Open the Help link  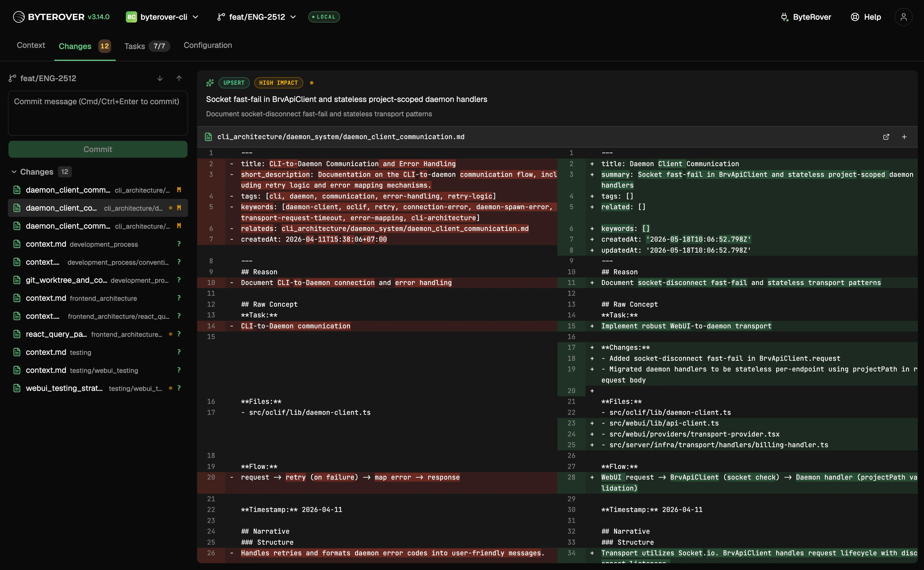point(866,17)
